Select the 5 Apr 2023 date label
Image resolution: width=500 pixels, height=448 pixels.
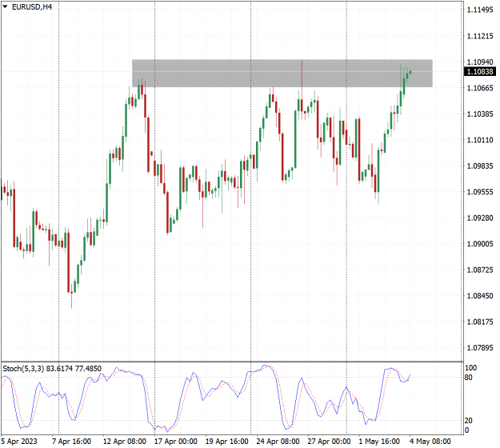tap(19, 442)
